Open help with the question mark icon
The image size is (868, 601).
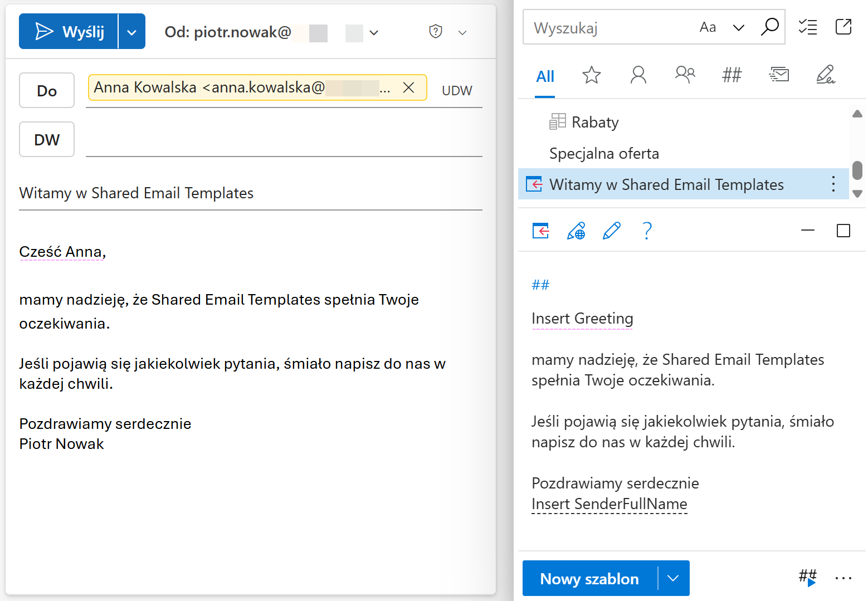coord(647,231)
